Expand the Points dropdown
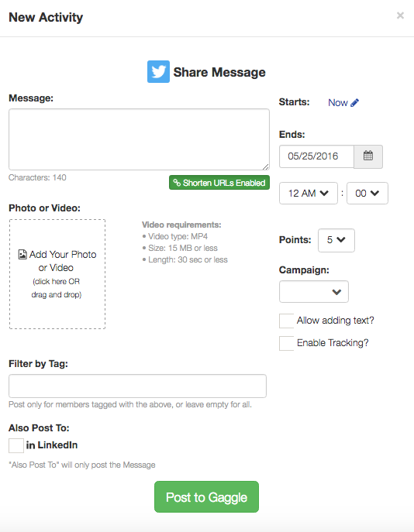The width and height of the screenshot is (414, 532). (336, 240)
